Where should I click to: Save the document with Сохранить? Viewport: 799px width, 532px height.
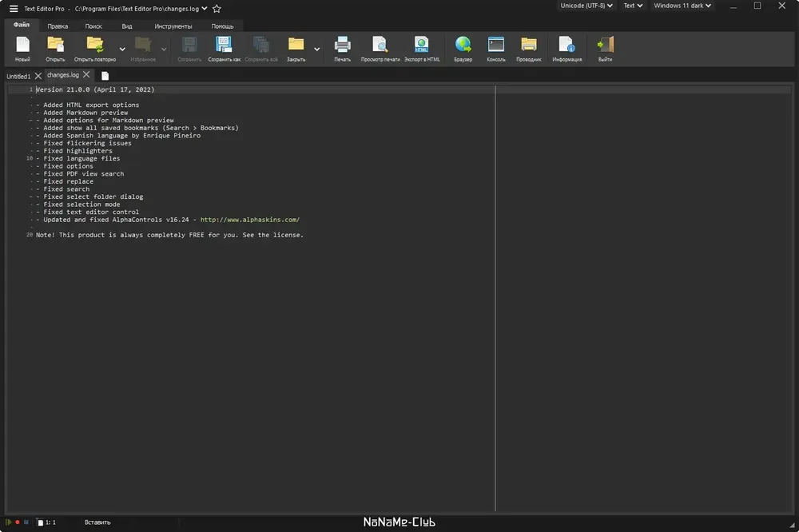pyautogui.click(x=189, y=49)
